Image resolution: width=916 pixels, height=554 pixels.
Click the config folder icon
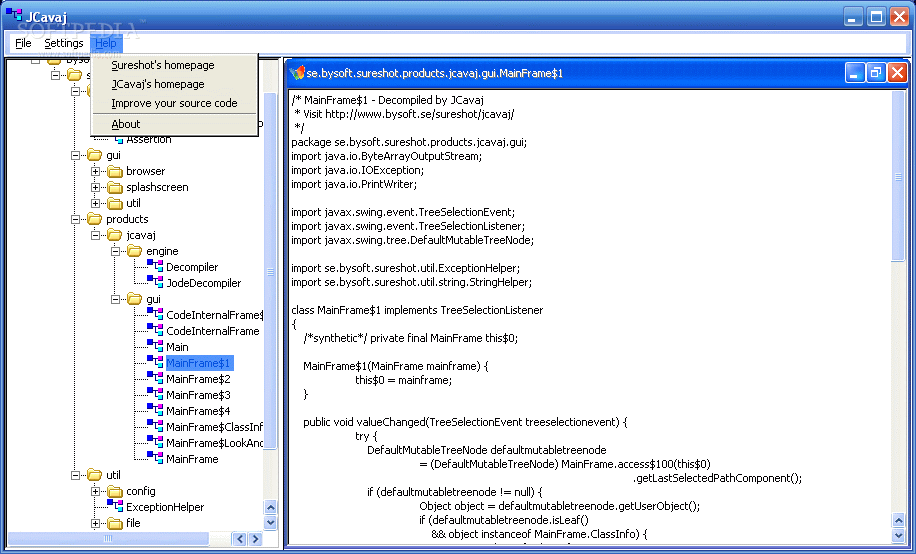114,491
